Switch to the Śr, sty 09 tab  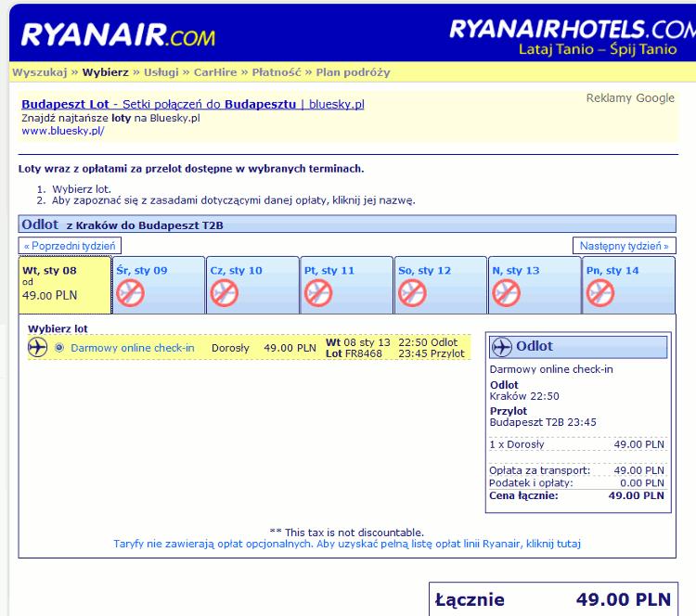(159, 285)
